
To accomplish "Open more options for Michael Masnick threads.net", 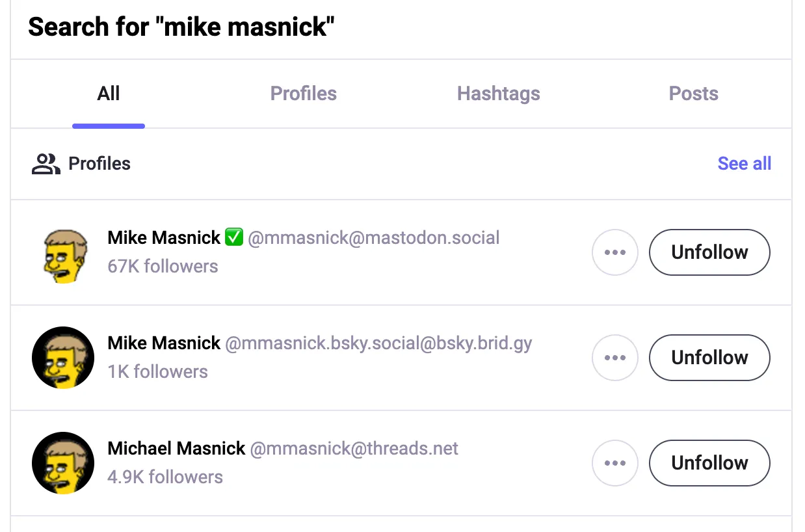I will tap(614, 463).
